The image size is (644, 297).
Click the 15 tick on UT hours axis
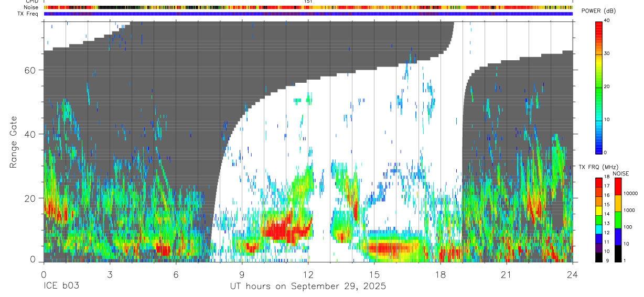(374, 275)
